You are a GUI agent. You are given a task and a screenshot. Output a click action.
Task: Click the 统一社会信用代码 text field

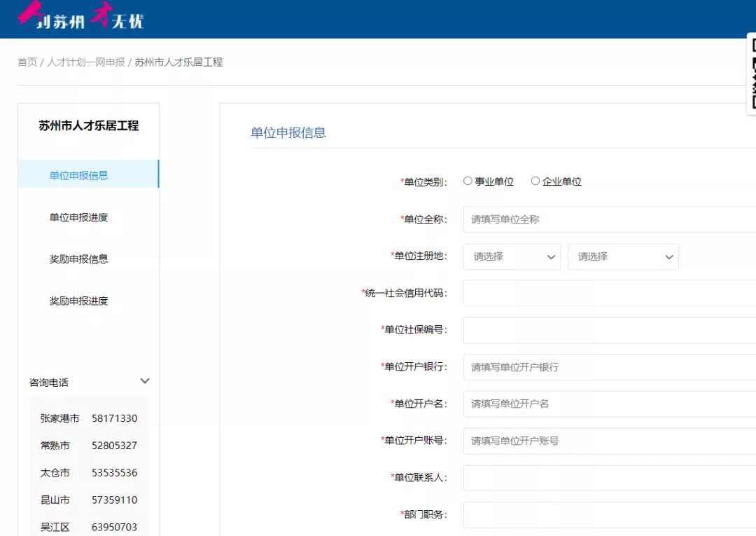[609, 293]
